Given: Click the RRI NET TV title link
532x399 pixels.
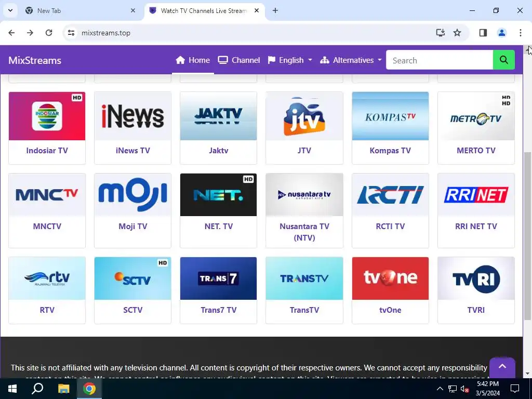Looking at the screenshot, I should [476, 227].
